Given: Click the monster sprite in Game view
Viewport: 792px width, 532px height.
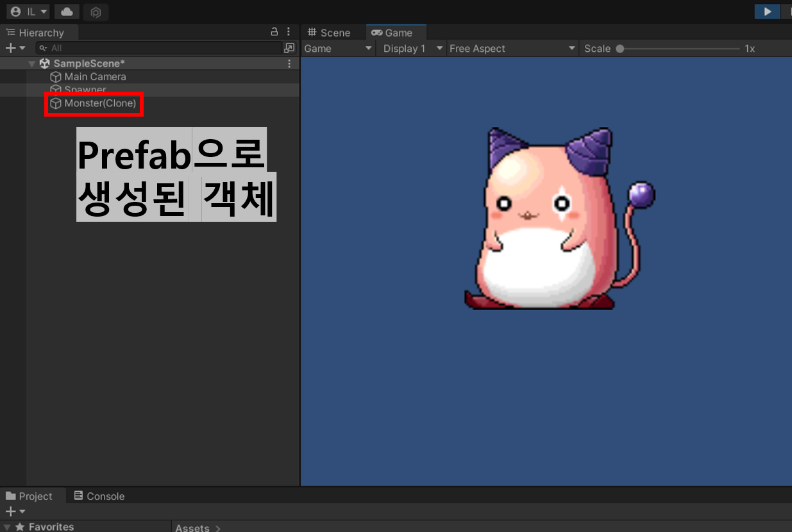Looking at the screenshot, I should [x=559, y=219].
